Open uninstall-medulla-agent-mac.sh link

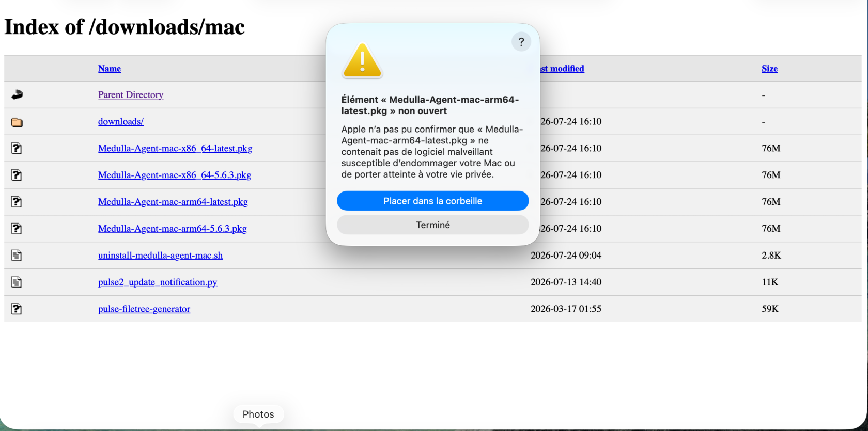pyautogui.click(x=160, y=256)
